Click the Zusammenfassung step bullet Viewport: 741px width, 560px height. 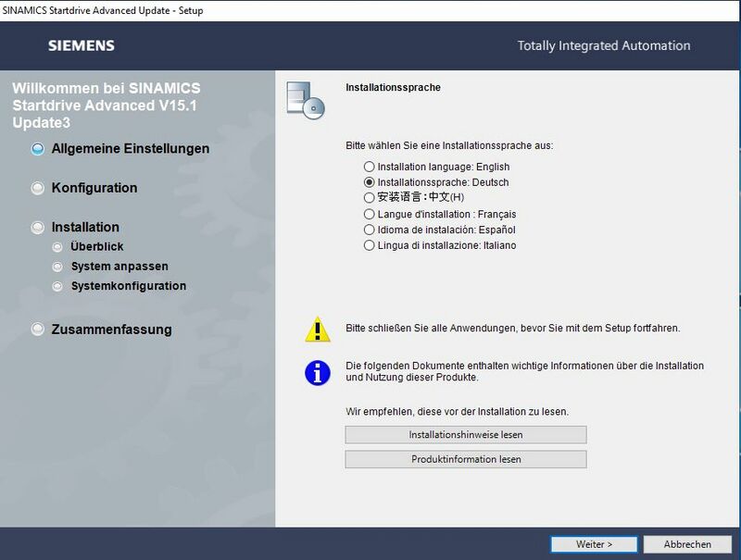[x=38, y=330]
